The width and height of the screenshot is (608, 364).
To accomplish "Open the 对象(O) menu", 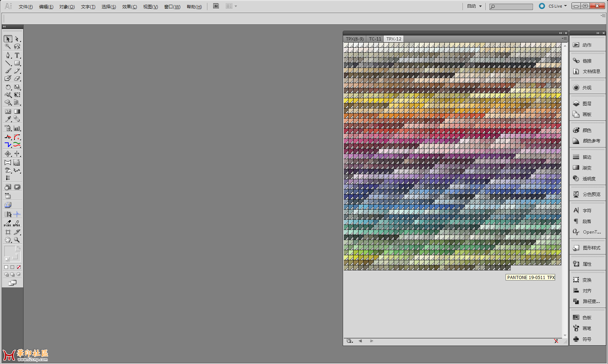I will tap(67, 7).
